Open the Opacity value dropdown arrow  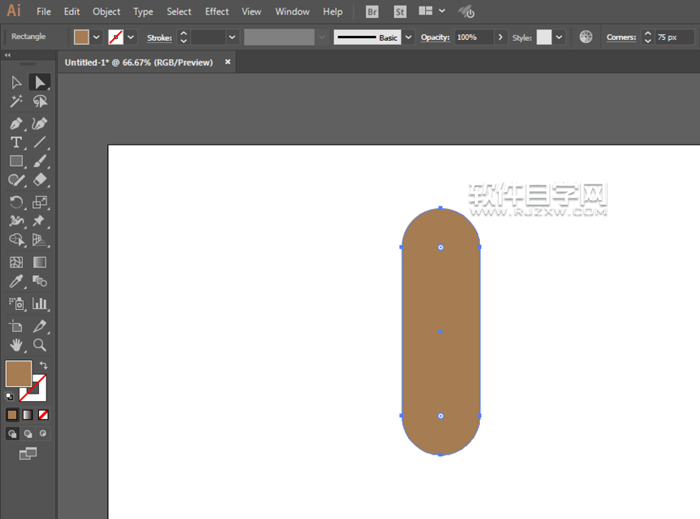501,37
